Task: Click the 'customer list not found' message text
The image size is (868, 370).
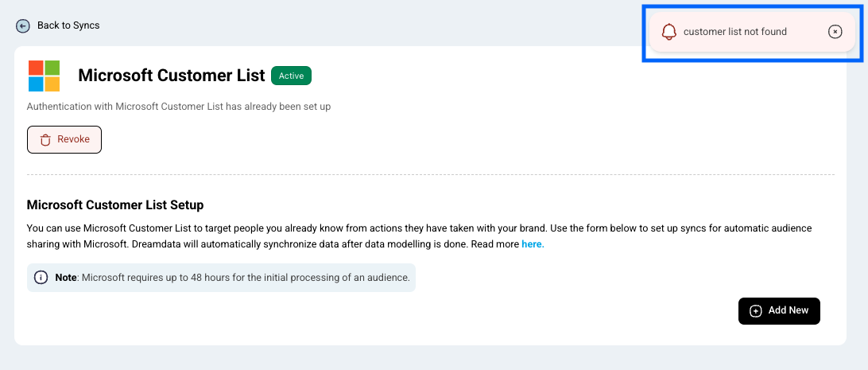Action: pyautogui.click(x=734, y=32)
